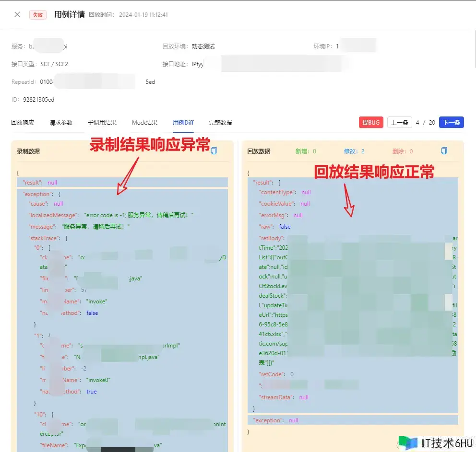Collapse stack trace entry "0"

38,248
